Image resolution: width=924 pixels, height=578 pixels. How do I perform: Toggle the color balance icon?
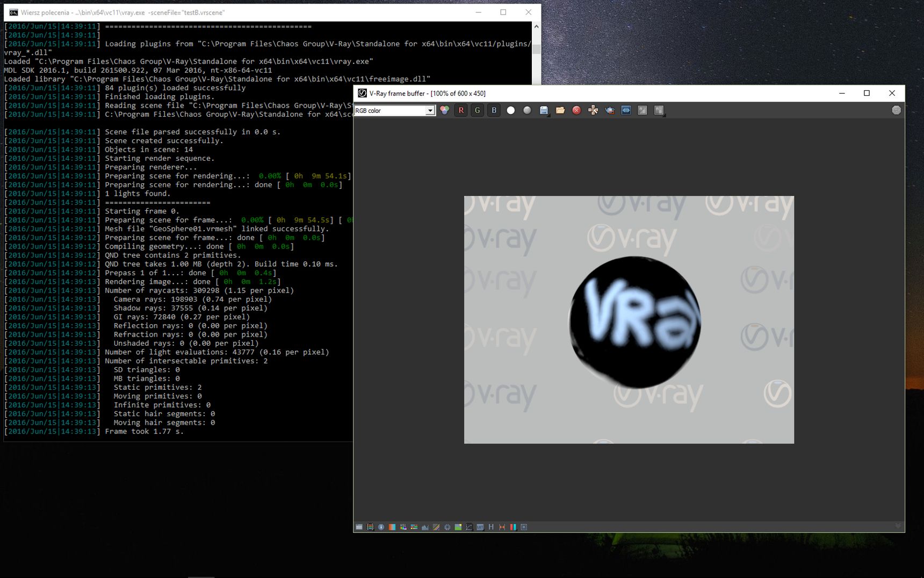414,527
